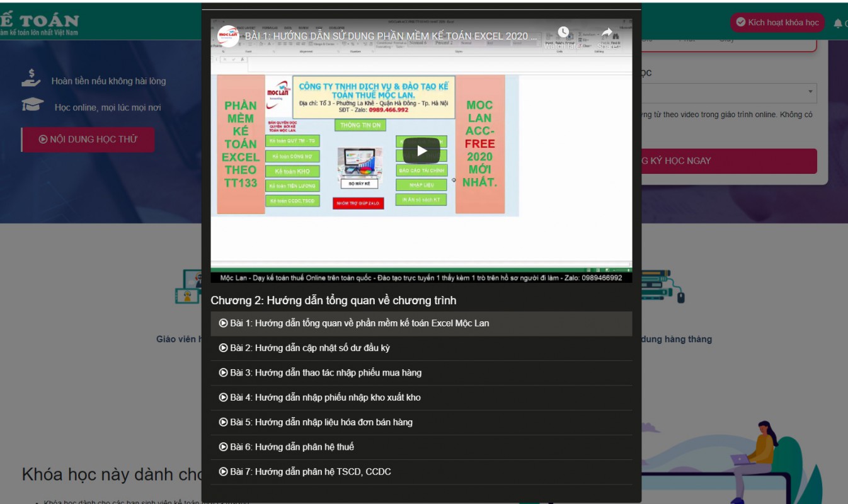The image size is (848, 504).
Task: Select lesson Bài 1: Hướng dẫn tổng quan
Action: click(421, 323)
